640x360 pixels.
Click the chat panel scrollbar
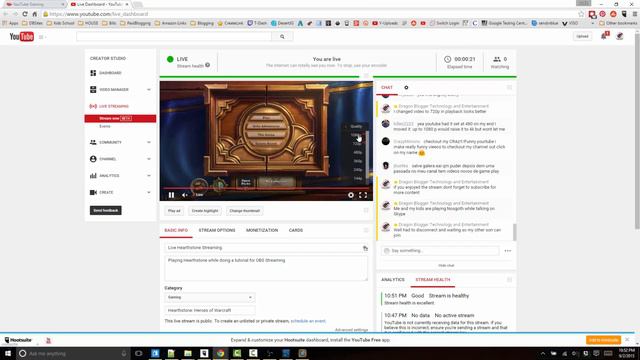click(514, 232)
